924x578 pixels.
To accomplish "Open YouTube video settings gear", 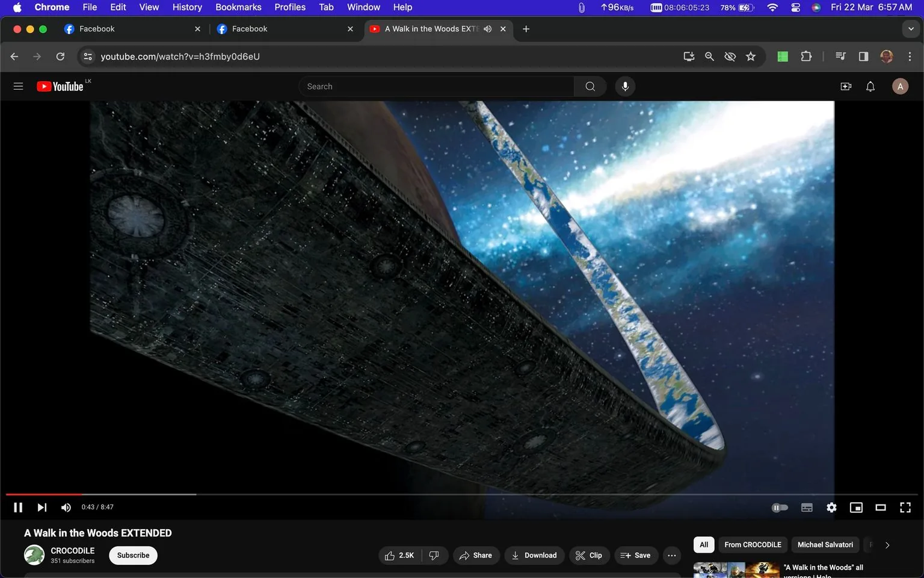I will (x=831, y=507).
